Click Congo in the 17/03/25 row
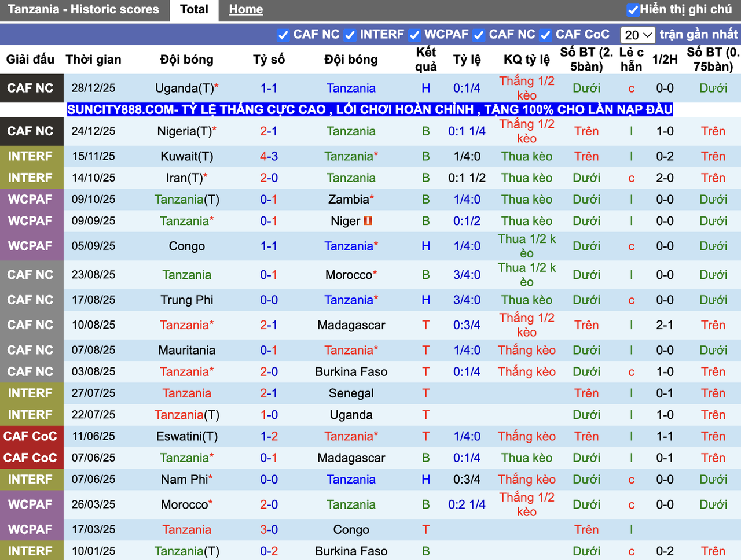 351,530
